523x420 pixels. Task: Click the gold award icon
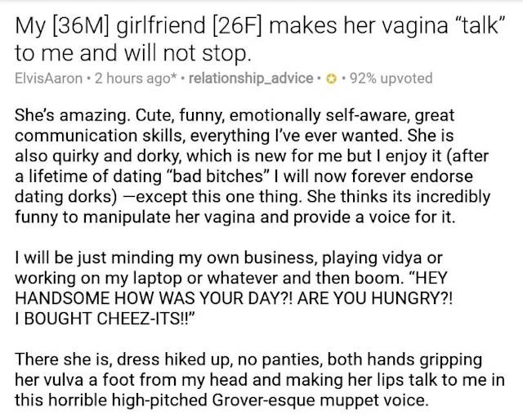tap(330, 79)
